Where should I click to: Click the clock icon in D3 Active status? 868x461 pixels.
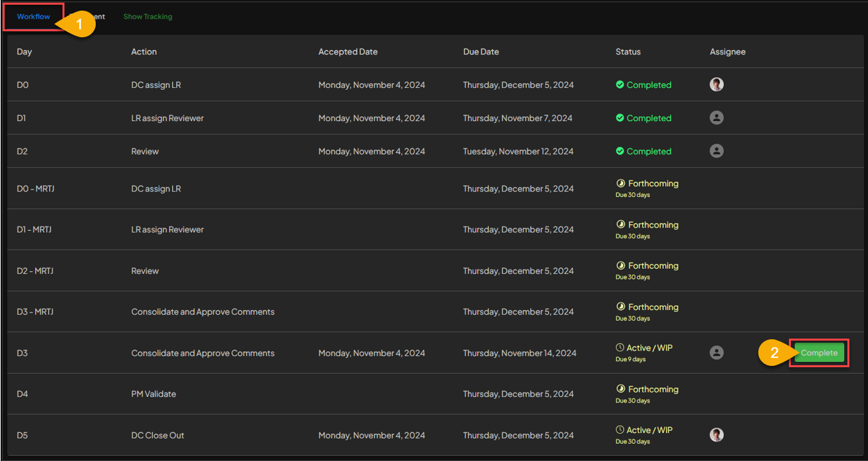click(x=620, y=348)
